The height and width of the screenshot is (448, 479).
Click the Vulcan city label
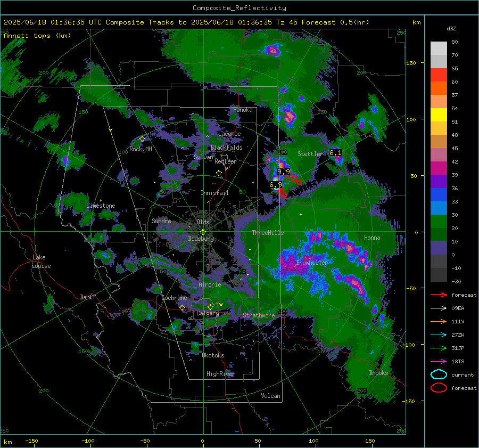270,396
